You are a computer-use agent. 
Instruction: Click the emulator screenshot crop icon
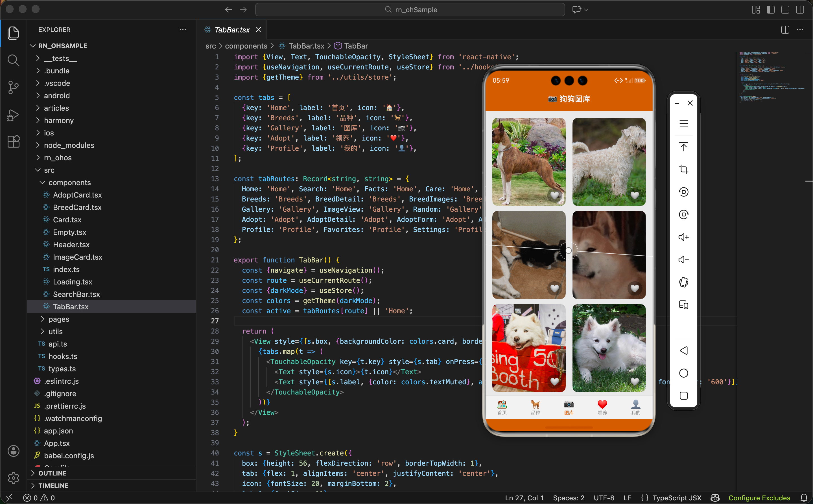(x=683, y=169)
